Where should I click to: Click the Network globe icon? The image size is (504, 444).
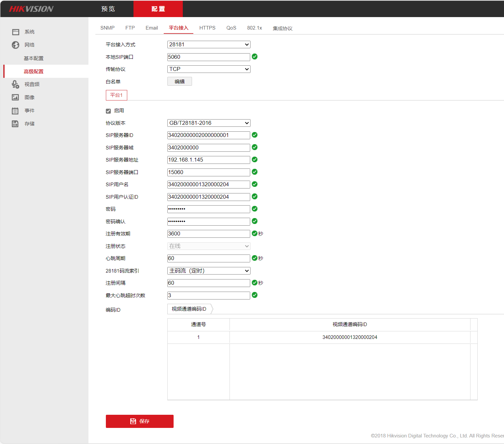click(x=15, y=45)
